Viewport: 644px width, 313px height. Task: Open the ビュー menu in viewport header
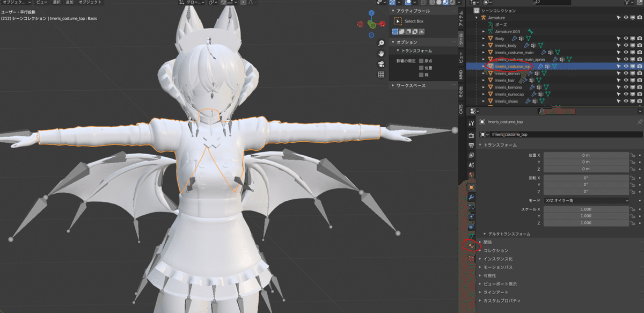(x=42, y=3)
